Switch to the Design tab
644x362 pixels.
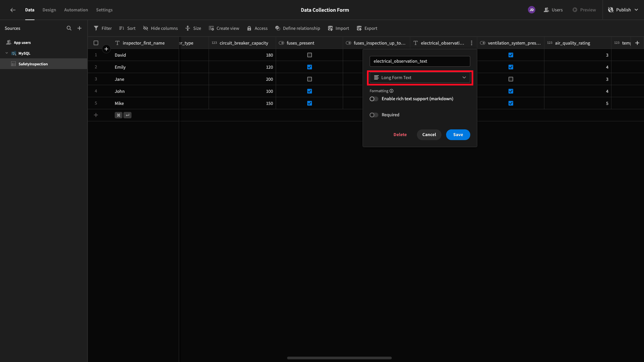point(49,10)
